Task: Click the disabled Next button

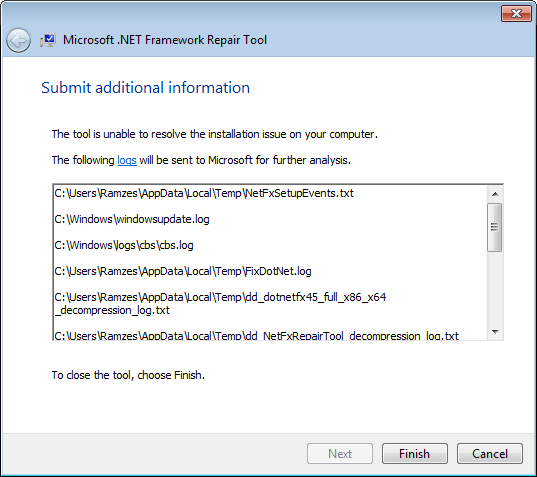Action: 340,454
